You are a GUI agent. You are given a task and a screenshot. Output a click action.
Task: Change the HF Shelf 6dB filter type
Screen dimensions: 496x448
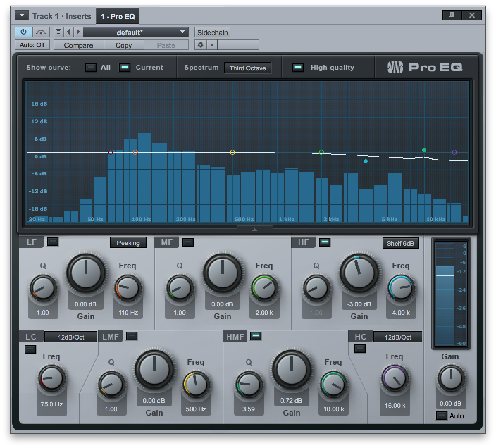pyautogui.click(x=401, y=243)
